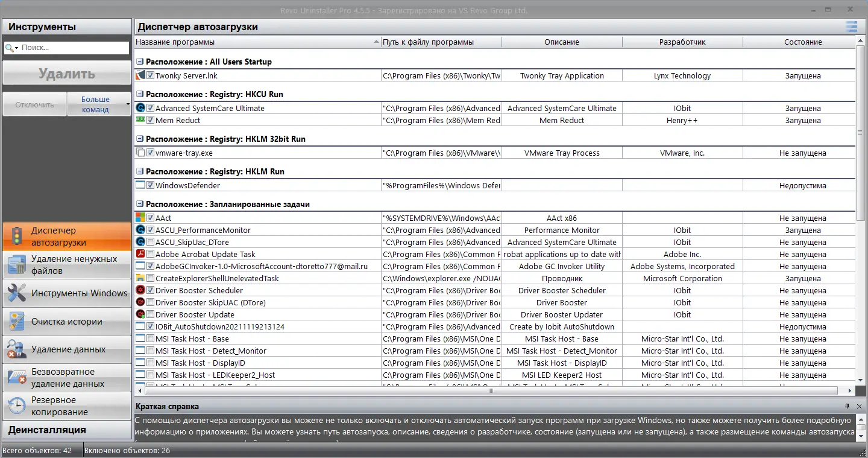The width and height of the screenshot is (868, 458).
Task: Click the MSI Task Host - Detect_Monitor icon
Action: coord(140,351)
